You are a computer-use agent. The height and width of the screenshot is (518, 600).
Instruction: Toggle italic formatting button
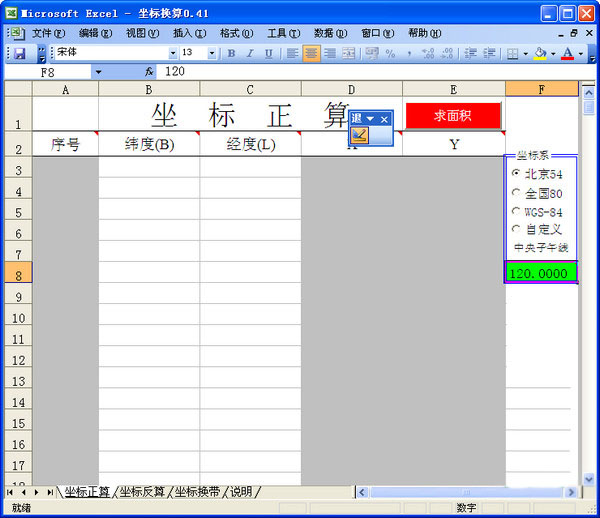click(249, 53)
